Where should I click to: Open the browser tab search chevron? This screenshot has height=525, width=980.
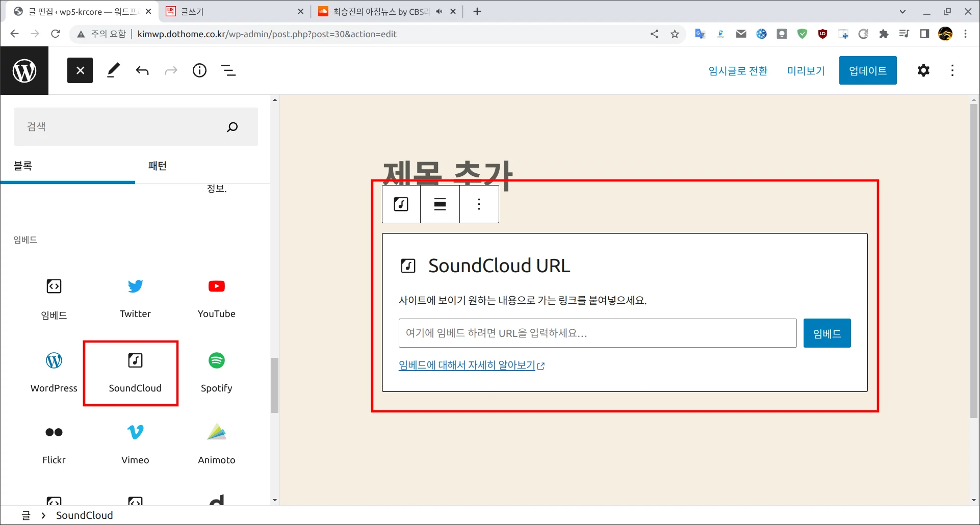click(x=902, y=11)
